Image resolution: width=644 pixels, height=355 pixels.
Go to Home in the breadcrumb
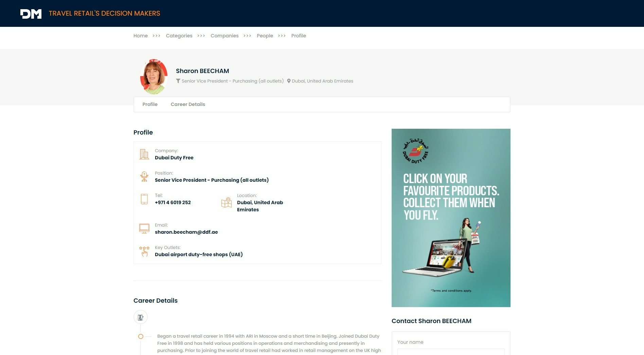coord(141,36)
